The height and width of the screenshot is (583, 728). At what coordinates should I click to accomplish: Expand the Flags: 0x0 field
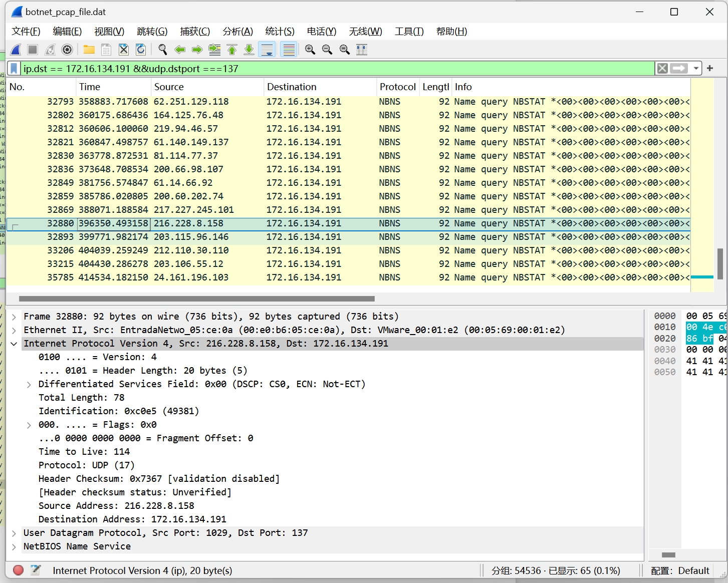(x=29, y=425)
